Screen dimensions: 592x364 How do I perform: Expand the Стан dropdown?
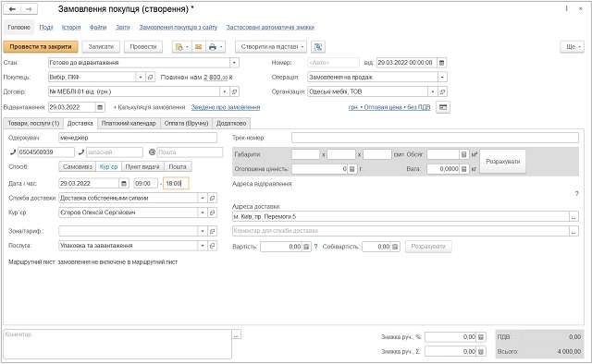pyautogui.click(x=234, y=63)
